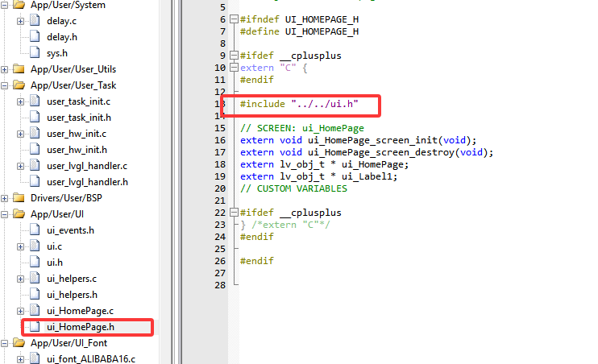Expand the ui_HomePage.c dependencies

pyautogui.click(x=20, y=310)
